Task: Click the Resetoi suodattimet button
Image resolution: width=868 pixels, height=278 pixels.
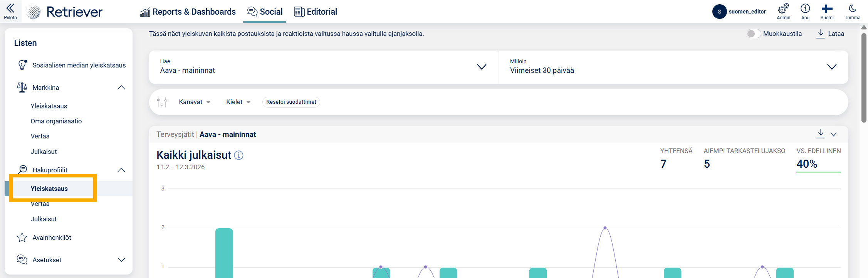Action: click(291, 102)
